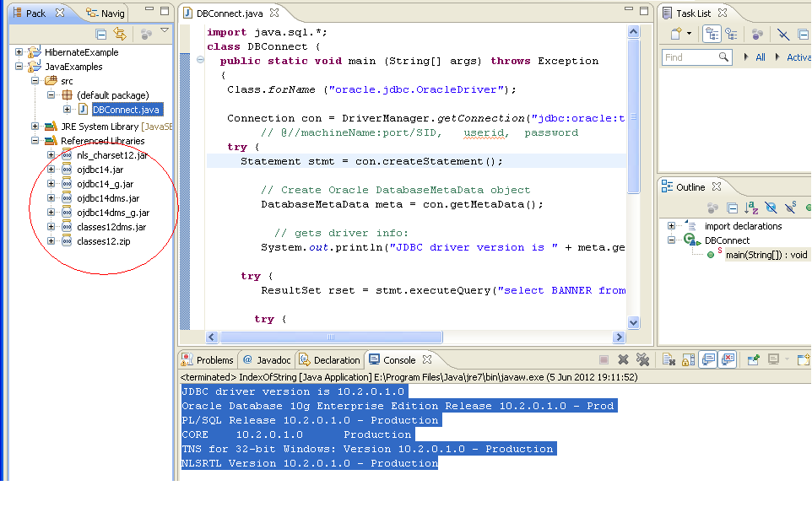Close the Package Explorer tab
The width and height of the screenshot is (812, 518).
coord(60,13)
